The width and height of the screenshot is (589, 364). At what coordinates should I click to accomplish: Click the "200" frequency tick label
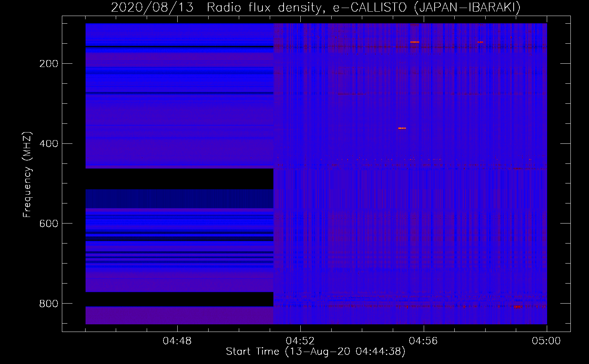[49, 64]
